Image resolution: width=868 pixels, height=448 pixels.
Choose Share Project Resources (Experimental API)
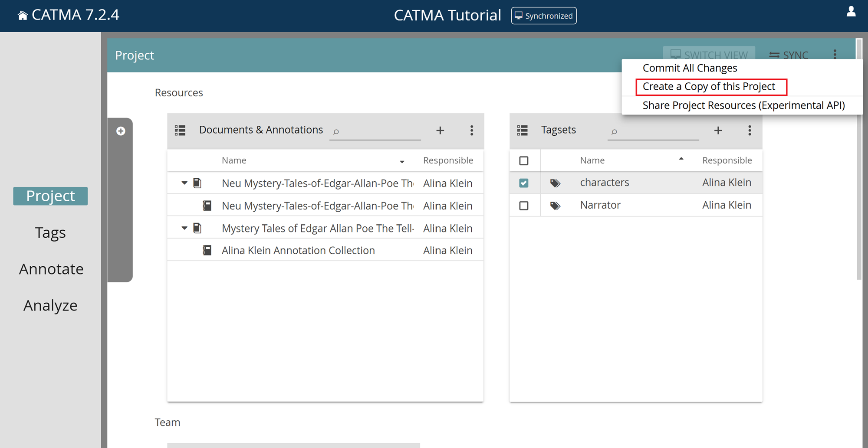pyautogui.click(x=743, y=105)
